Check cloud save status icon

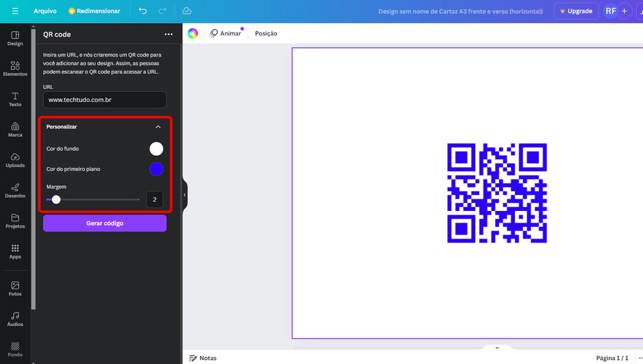[x=186, y=11]
